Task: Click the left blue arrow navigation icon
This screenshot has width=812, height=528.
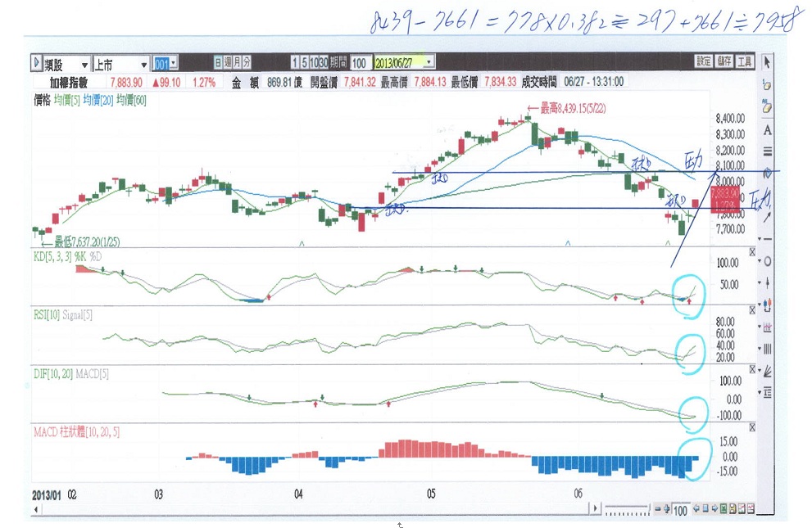Action: 696,509
